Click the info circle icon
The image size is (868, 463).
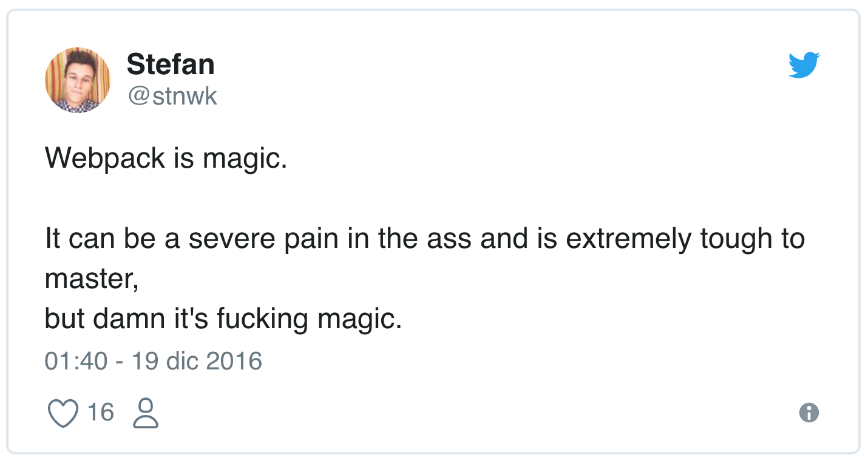click(x=809, y=413)
